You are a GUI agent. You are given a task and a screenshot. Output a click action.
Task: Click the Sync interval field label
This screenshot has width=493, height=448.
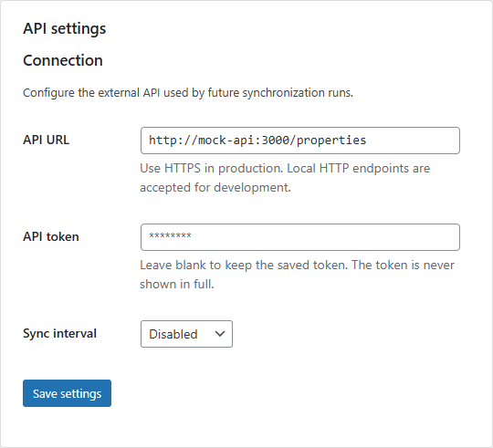click(59, 333)
